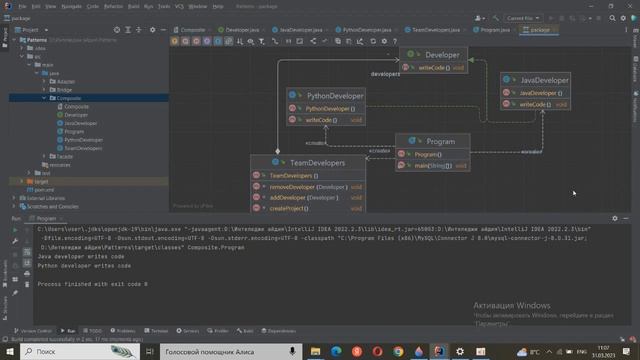Open the Navigate menu
The image size is (640, 360).
point(71,7)
